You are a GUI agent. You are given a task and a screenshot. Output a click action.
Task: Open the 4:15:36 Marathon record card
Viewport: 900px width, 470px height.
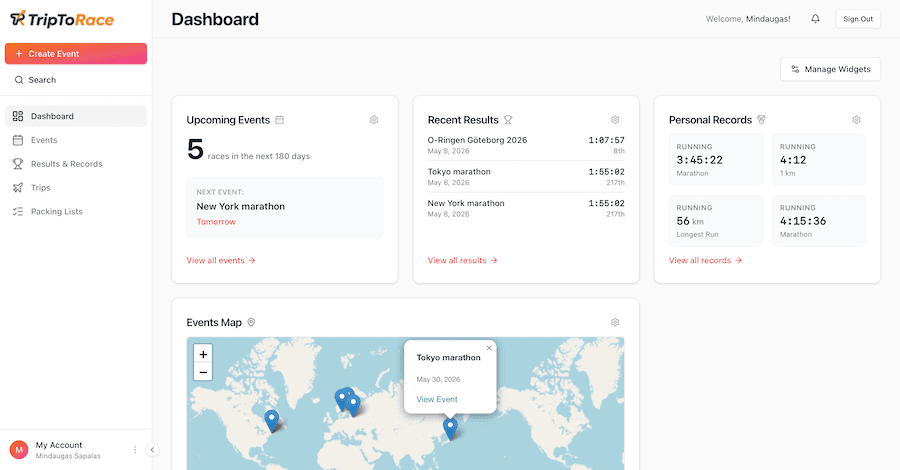pyautogui.click(x=819, y=221)
